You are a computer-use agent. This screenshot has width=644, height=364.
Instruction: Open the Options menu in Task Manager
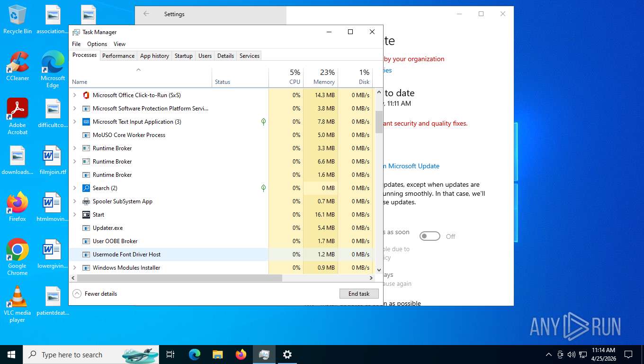click(x=97, y=44)
